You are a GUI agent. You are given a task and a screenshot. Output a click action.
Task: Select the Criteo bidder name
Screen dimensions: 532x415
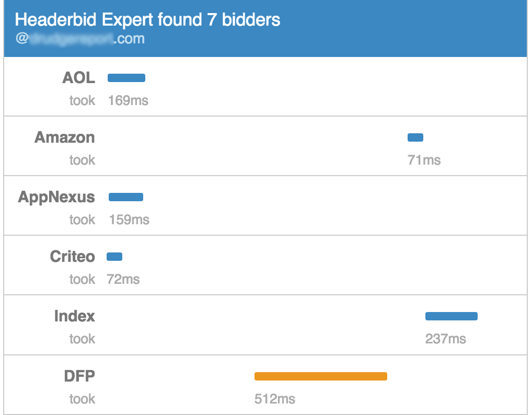pos(73,257)
